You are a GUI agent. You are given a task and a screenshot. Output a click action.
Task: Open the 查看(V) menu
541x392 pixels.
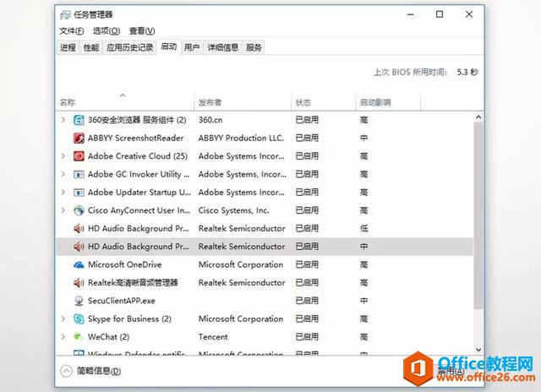pos(142,31)
